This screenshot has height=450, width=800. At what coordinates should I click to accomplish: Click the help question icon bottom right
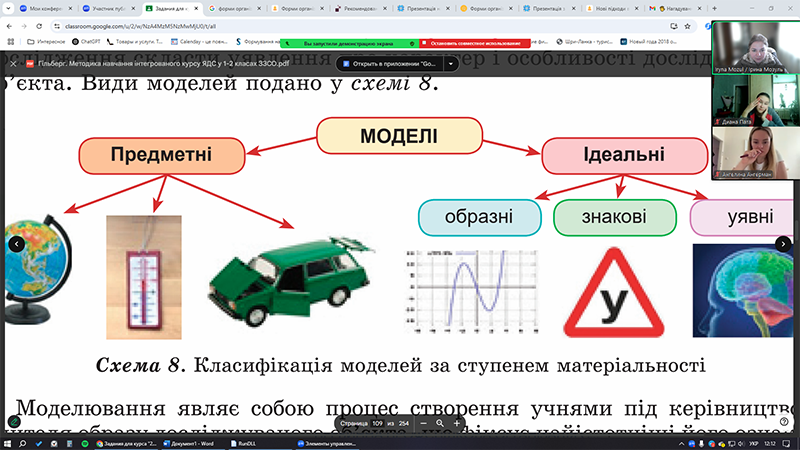point(784,421)
